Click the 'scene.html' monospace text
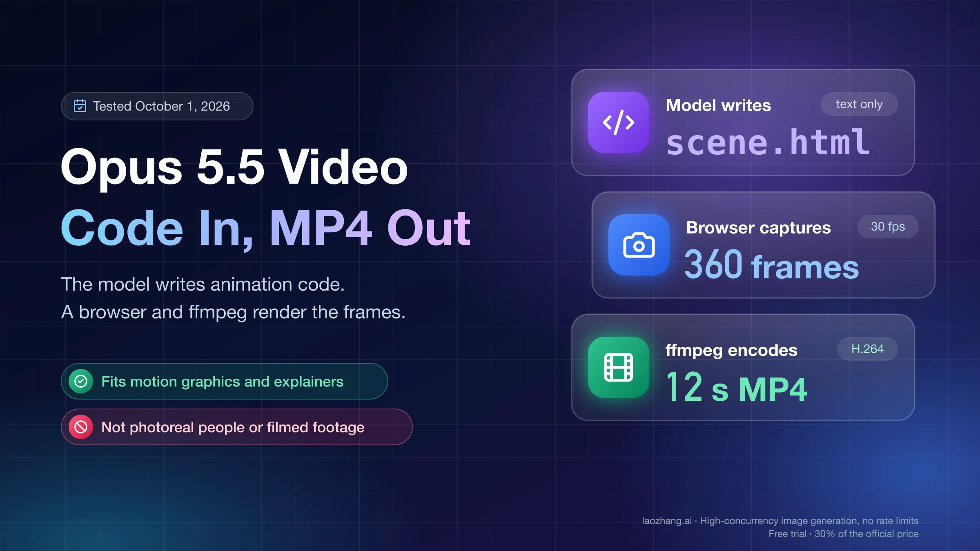 (768, 142)
